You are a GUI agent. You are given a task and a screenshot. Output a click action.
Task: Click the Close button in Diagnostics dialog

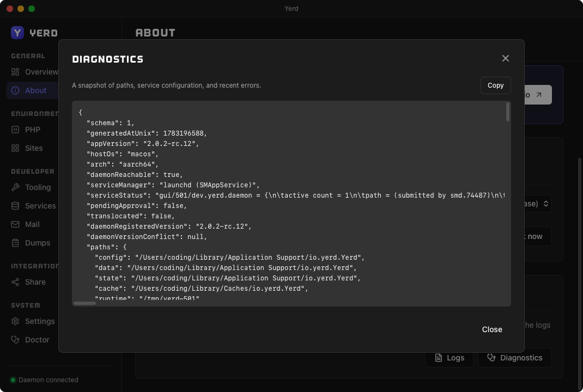(492, 329)
